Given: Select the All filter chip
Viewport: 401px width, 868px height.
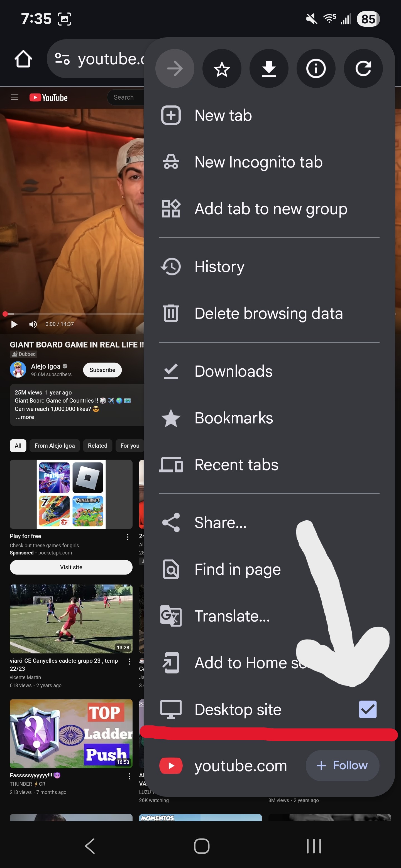Looking at the screenshot, I should 18,445.
